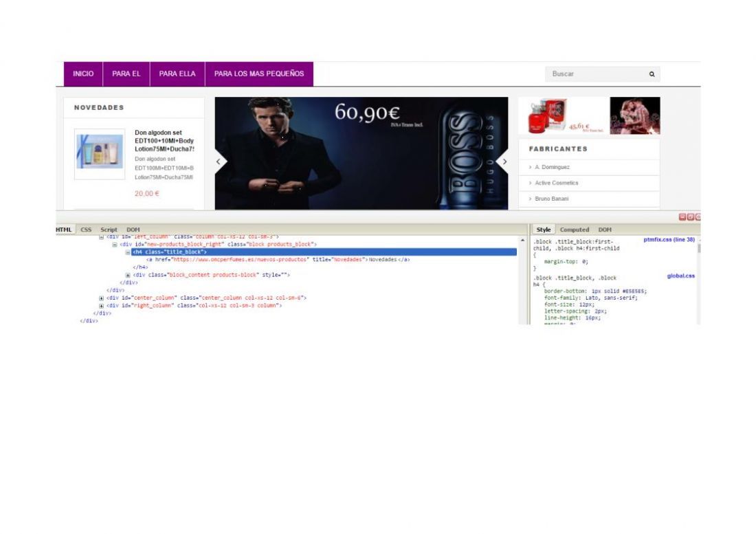Open the DOM tab next to Script
This screenshot has width=756, height=534.
(x=133, y=230)
